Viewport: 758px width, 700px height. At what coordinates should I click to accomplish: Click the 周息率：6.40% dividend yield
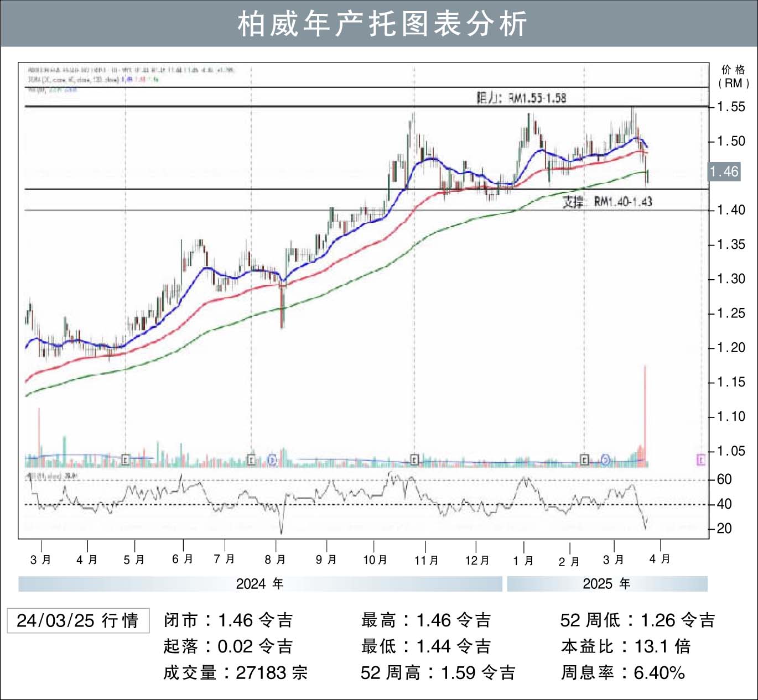click(623, 673)
